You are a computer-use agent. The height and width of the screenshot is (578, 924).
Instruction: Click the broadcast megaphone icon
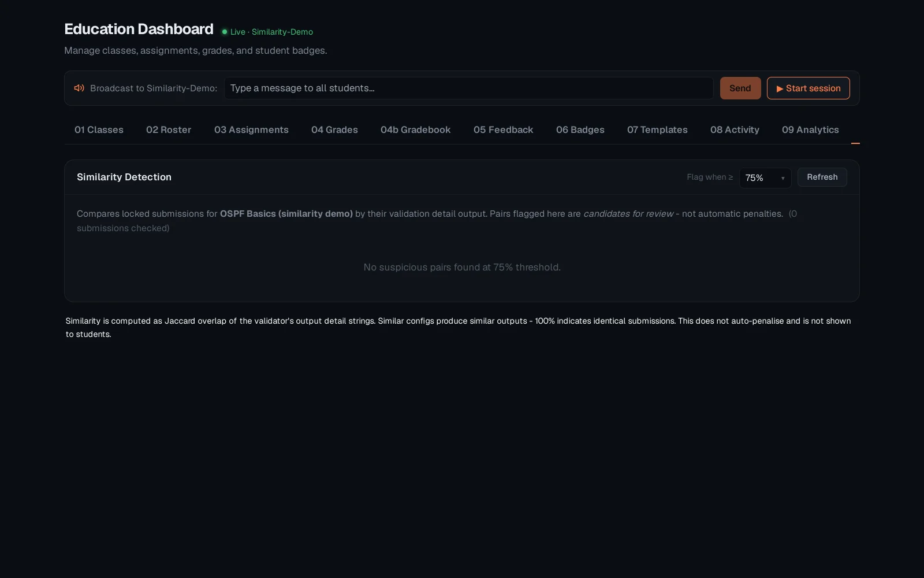[x=79, y=88]
